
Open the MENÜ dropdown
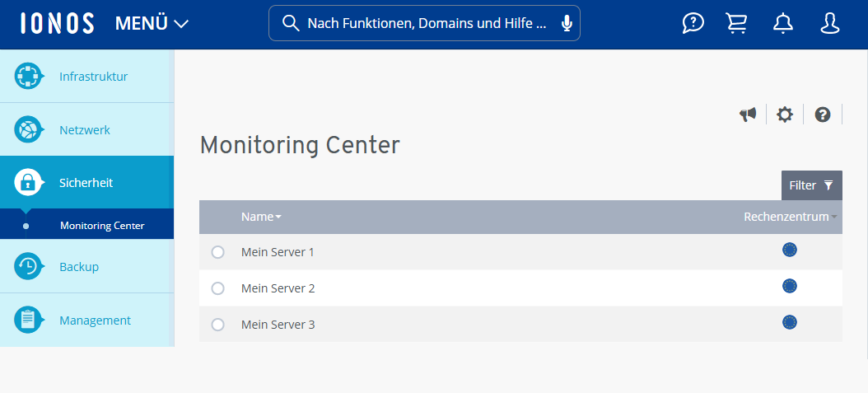coord(152,23)
